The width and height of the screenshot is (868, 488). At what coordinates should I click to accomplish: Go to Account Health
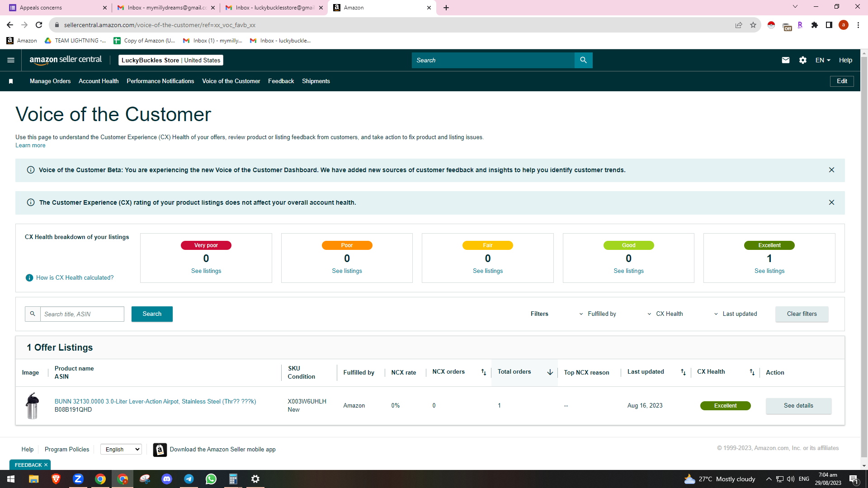tap(99, 81)
